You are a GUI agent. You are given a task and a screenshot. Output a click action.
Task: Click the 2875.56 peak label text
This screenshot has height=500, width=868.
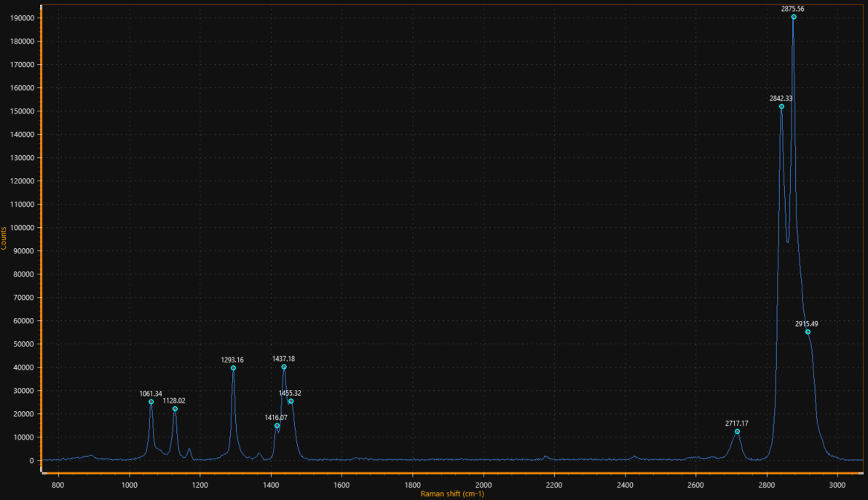pos(793,9)
